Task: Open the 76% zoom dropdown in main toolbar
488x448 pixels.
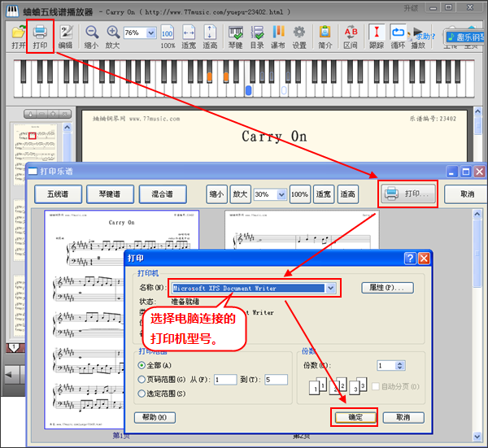Action: (151, 33)
